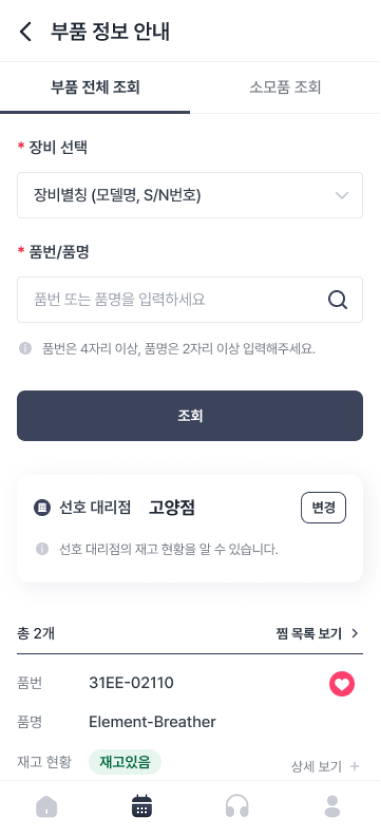This screenshot has width=381, height=836.
Task: Click the dark 조회 search button
Action: pyautogui.click(x=190, y=416)
